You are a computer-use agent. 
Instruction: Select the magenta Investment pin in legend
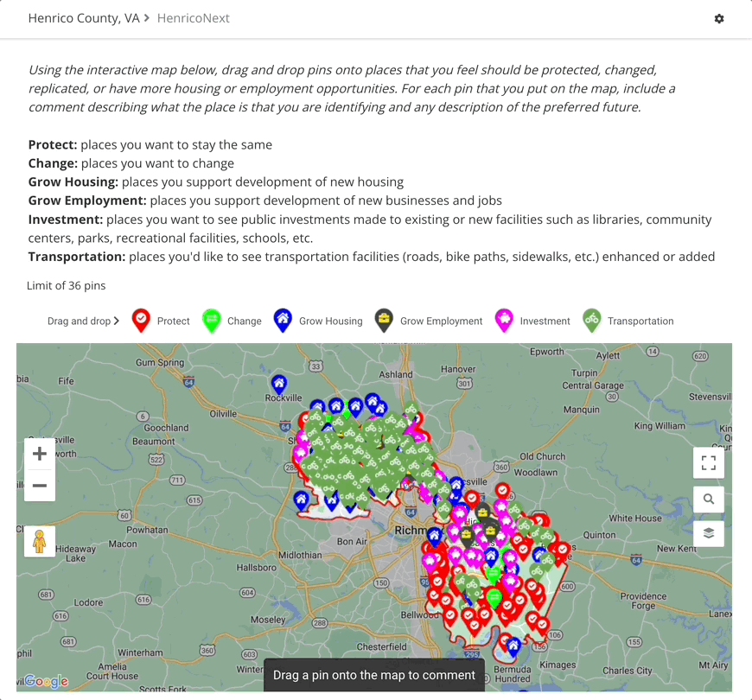[x=503, y=320]
